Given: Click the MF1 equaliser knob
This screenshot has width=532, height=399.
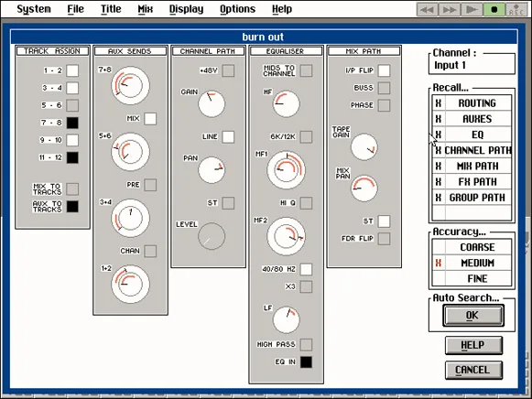Looking at the screenshot, I should (286, 170).
